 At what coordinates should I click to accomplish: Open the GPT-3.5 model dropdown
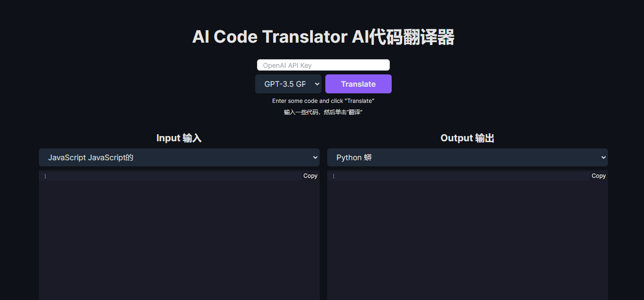[288, 83]
